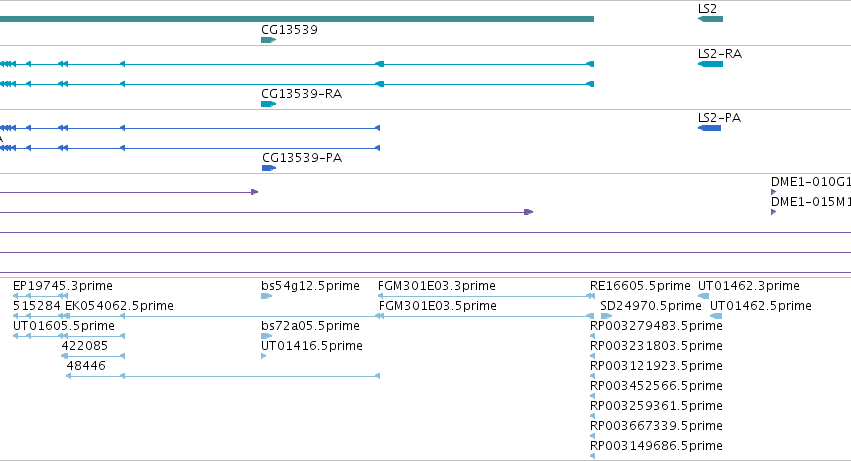Image resolution: width=851 pixels, height=461 pixels.
Task: Click the RE16605.5prime label
Action: [640, 286]
